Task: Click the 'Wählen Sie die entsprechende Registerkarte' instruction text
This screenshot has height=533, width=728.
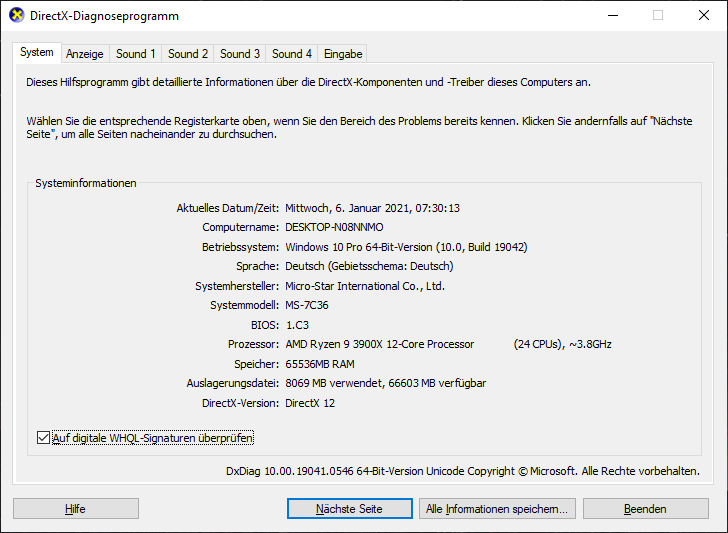Action: (x=359, y=128)
